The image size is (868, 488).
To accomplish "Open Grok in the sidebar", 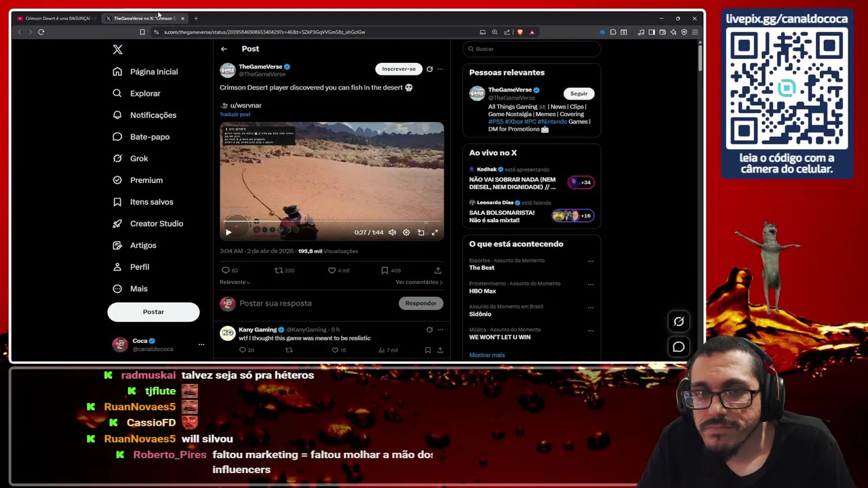I will [130, 158].
